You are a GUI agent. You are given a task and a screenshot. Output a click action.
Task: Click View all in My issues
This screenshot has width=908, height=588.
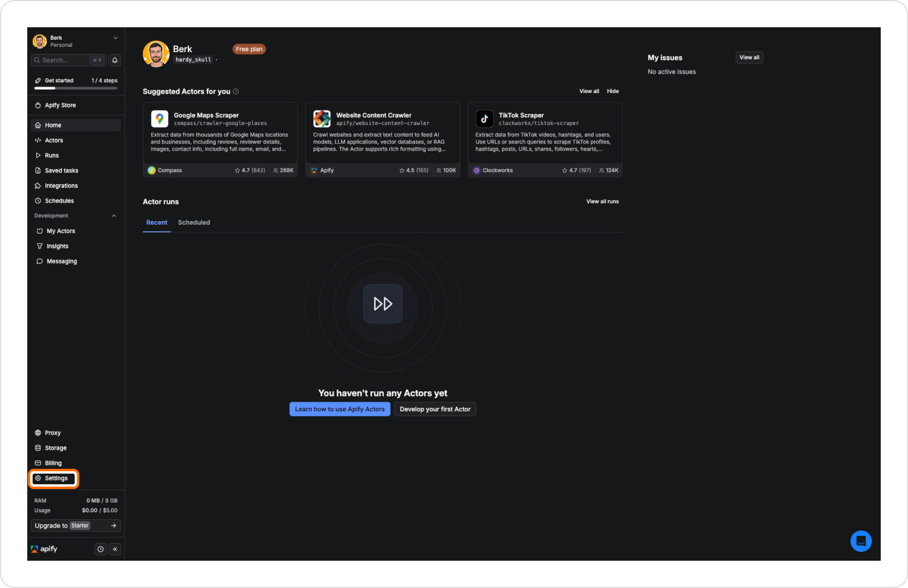point(749,57)
